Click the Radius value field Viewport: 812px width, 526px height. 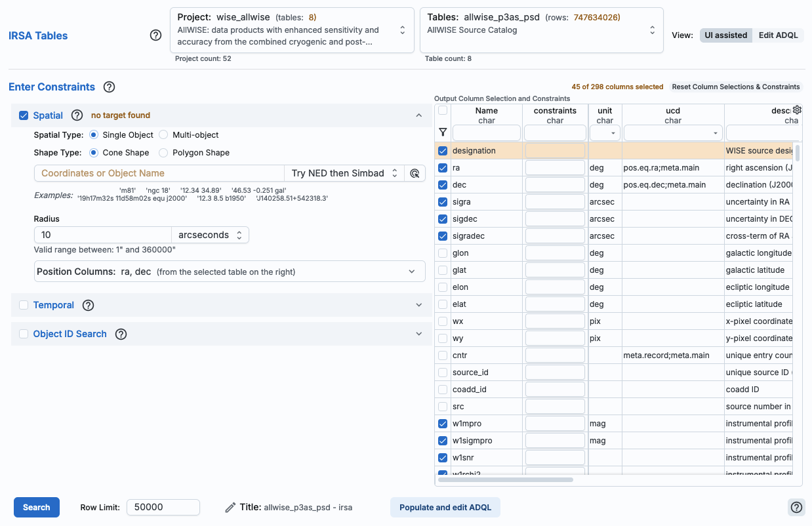click(103, 235)
